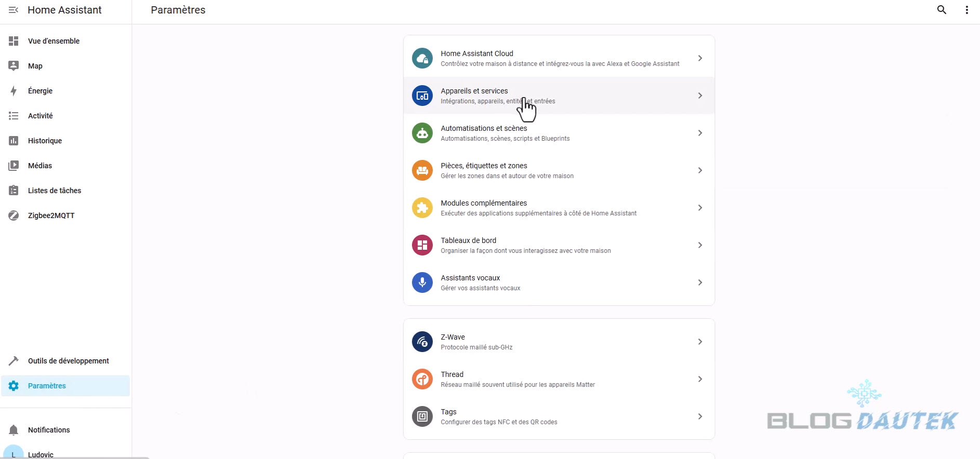Expand the Home Assistant Cloud chevron
Image resolution: width=980 pixels, height=459 pixels.
700,58
